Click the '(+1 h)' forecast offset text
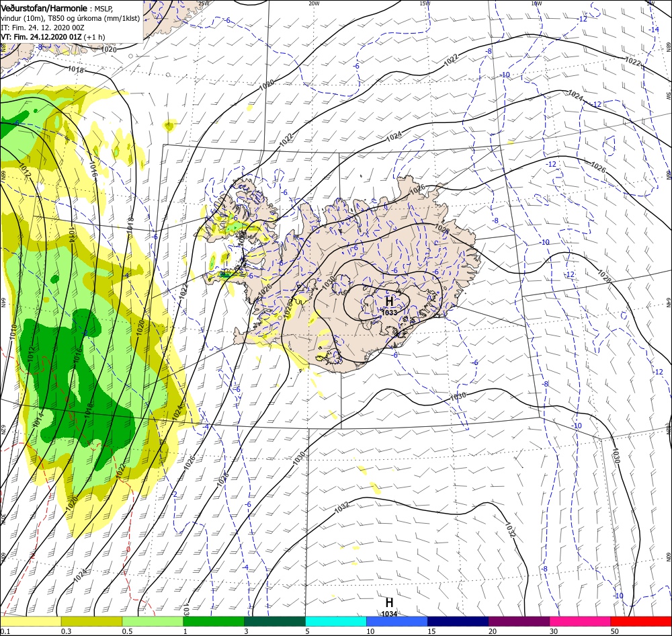This screenshot has height=636, width=672. [x=94, y=37]
